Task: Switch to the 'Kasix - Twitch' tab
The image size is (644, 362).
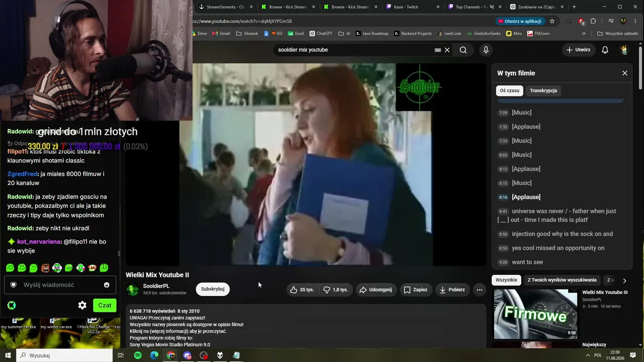Action: (x=412, y=7)
